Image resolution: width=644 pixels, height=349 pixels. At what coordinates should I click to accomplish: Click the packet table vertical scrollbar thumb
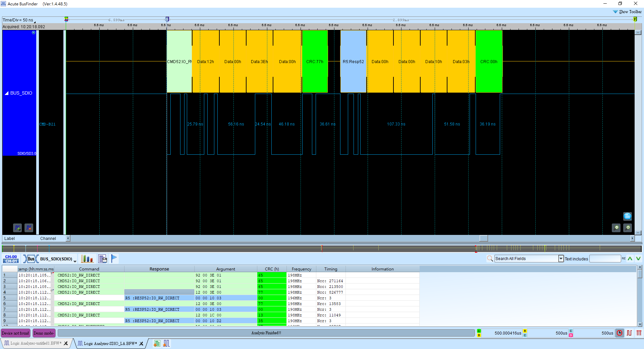(640, 274)
